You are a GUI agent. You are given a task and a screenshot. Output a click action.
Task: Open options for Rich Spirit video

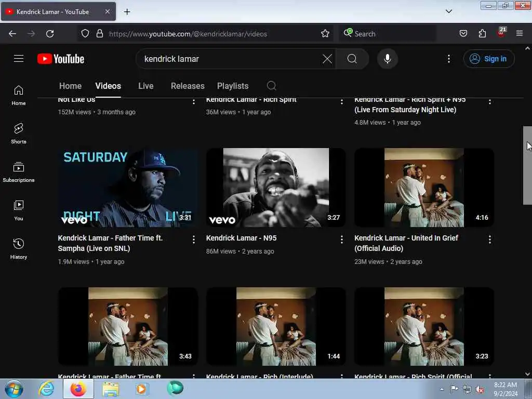342,101
